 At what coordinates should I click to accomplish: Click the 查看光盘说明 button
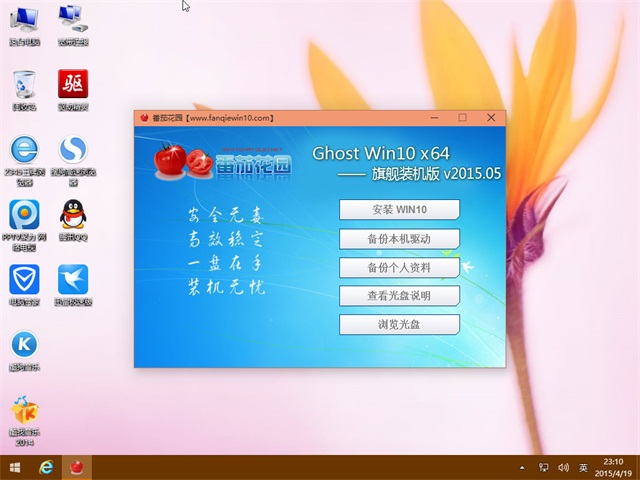(x=399, y=296)
